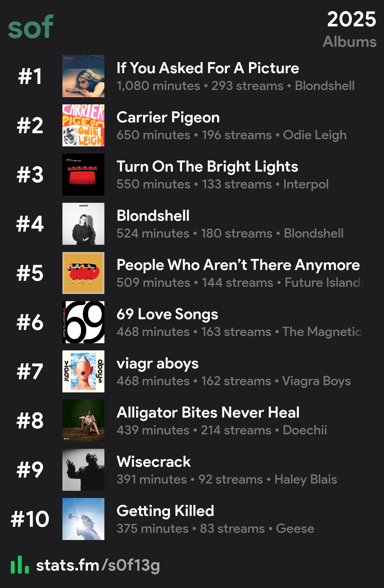Select the Carrier Pigeon album title
384x588 pixels.
[x=168, y=118]
